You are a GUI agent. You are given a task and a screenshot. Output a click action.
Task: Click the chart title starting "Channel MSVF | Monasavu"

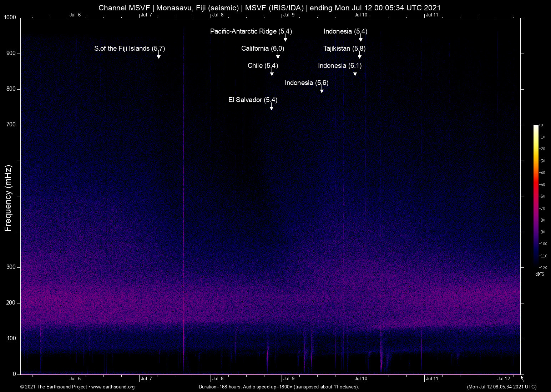[269, 8]
